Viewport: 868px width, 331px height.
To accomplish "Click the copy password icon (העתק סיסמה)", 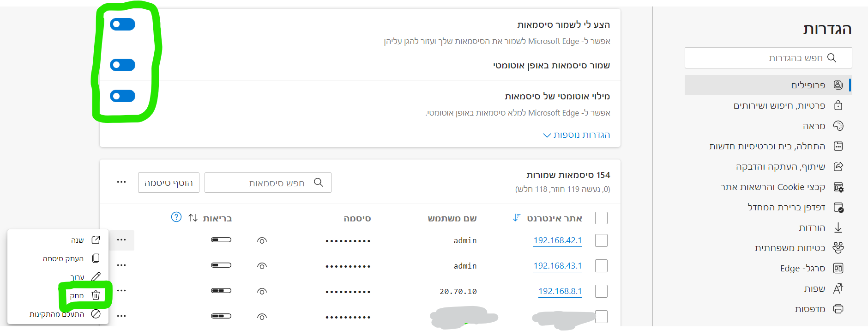I will tap(96, 258).
